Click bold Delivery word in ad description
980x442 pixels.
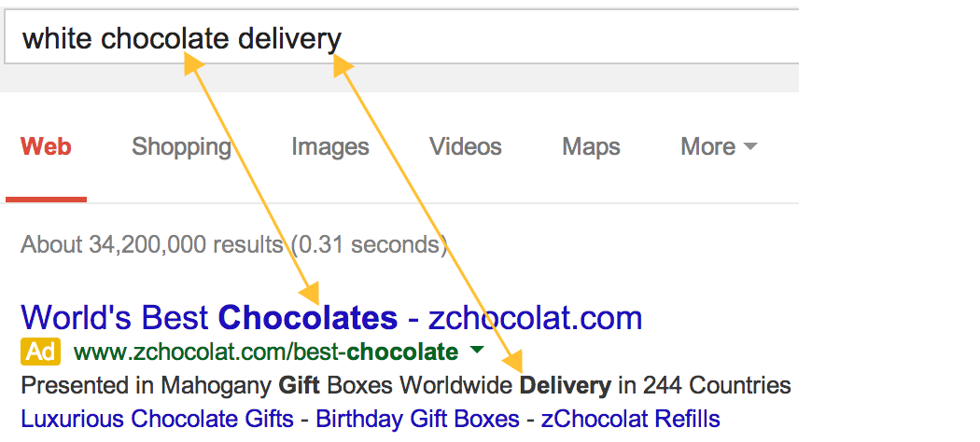[x=565, y=385]
